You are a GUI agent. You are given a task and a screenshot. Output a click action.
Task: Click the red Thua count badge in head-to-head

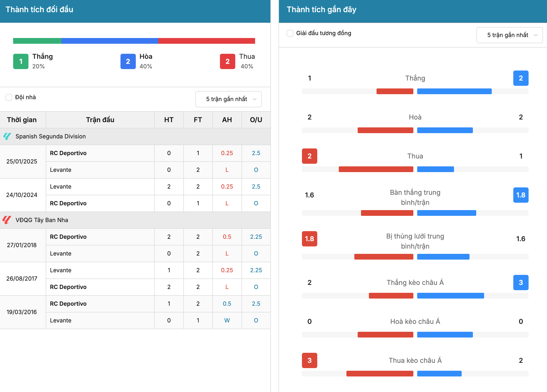(227, 61)
